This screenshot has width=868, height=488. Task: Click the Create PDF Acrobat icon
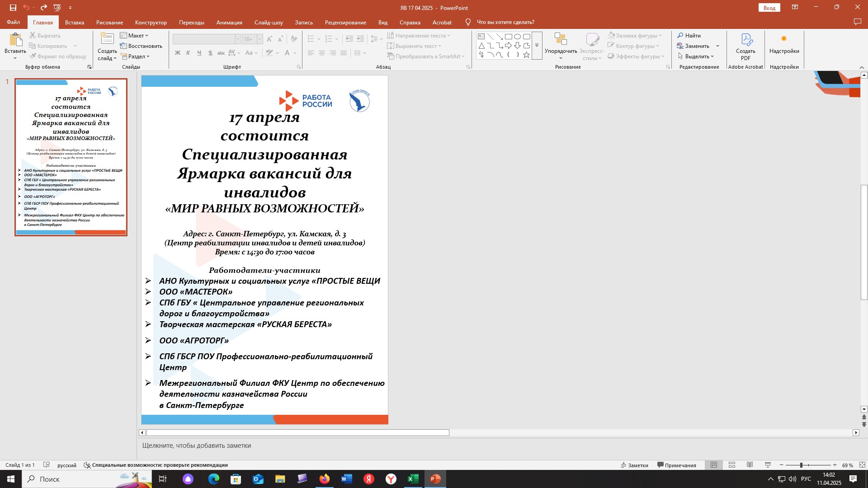[745, 41]
